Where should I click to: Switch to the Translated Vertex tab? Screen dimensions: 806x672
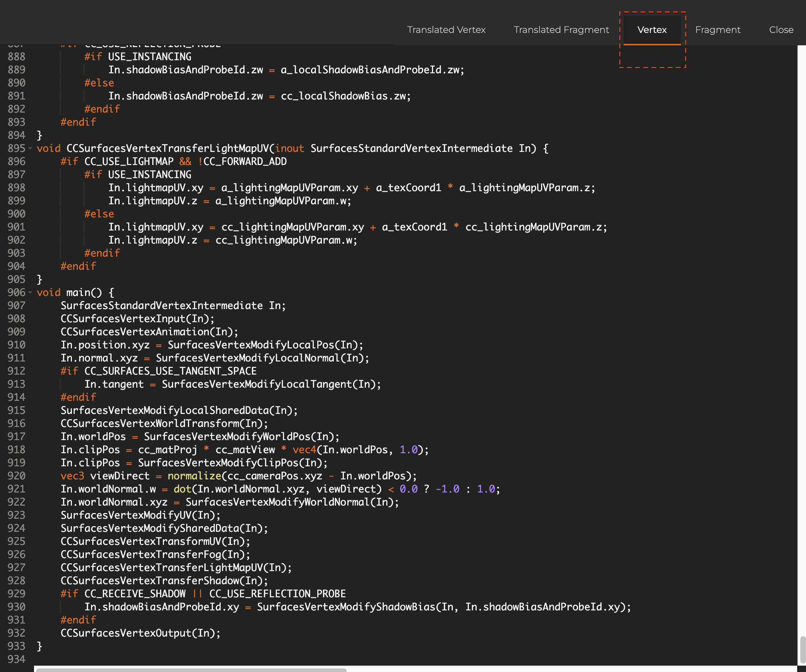(446, 29)
